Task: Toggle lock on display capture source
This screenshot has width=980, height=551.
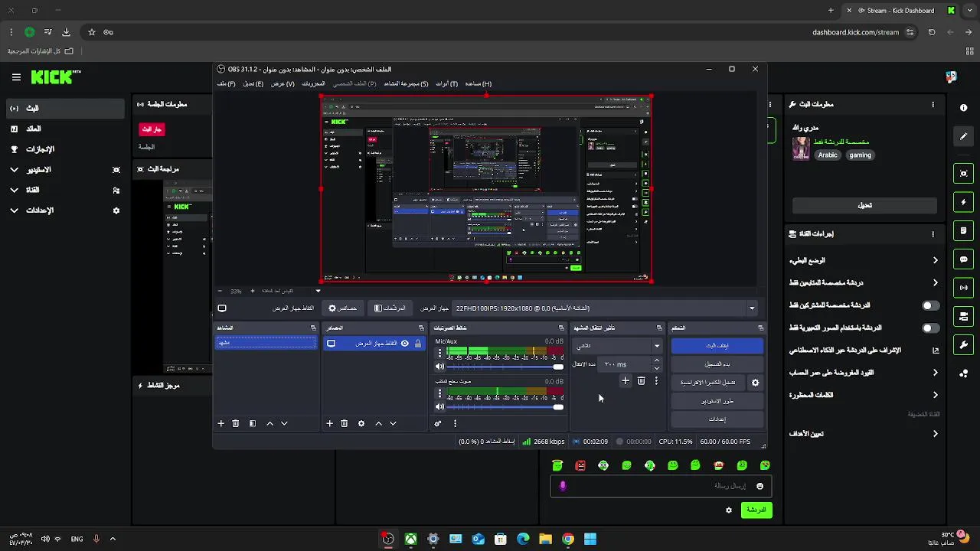Action: [x=417, y=344]
